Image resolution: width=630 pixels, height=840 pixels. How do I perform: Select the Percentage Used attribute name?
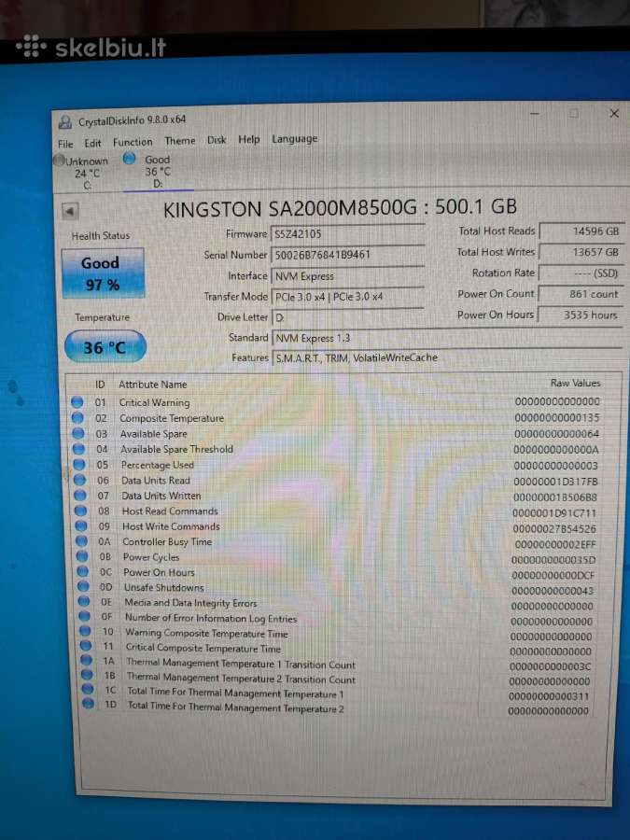click(x=158, y=465)
